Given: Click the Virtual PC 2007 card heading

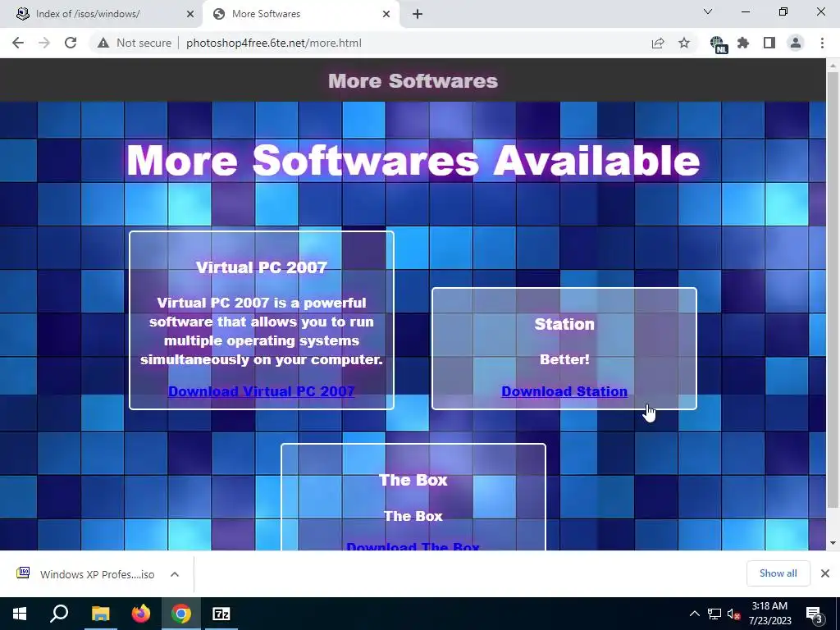Looking at the screenshot, I should (262, 267).
